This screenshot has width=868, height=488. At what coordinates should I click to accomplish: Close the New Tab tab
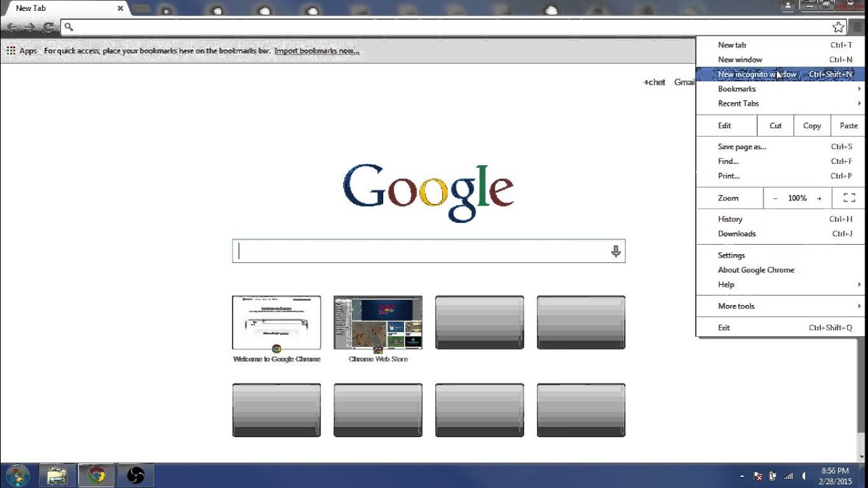tap(121, 8)
